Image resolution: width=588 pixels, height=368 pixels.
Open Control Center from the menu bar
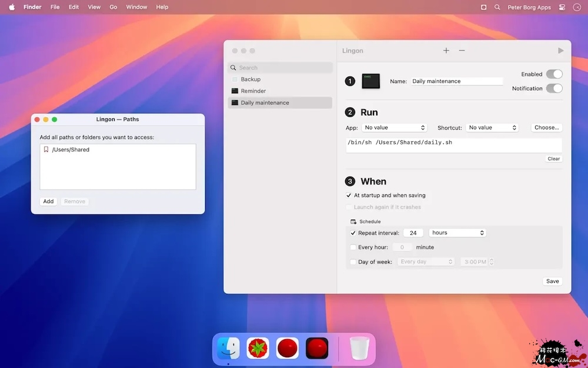click(x=562, y=7)
